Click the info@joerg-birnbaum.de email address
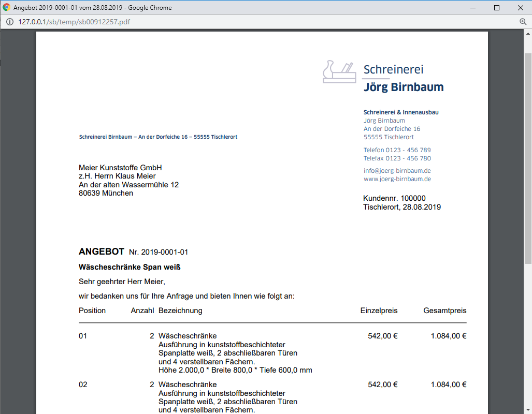 point(397,171)
